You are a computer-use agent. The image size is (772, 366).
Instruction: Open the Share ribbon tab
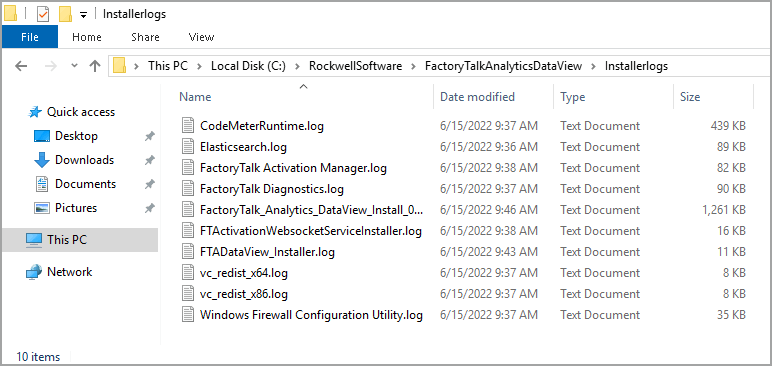click(x=145, y=37)
